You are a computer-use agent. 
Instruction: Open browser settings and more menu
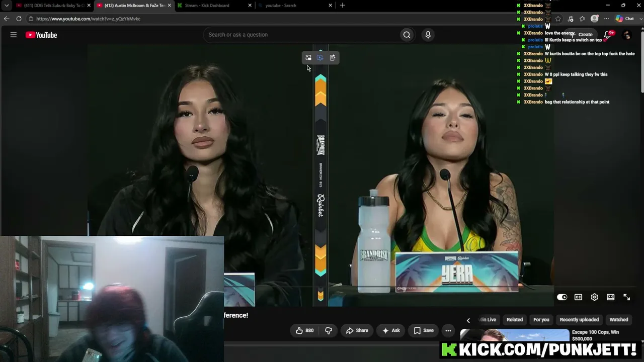click(606, 19)
